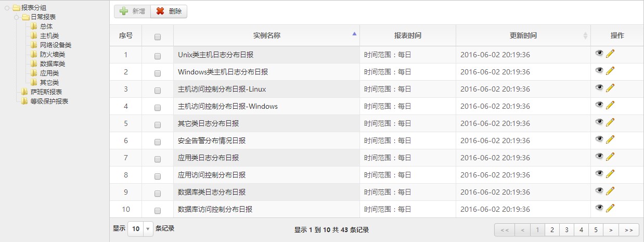Screen dimensions: 644x242
Task: Open the records-per-page dropdown showing 10
Action: 140,229
